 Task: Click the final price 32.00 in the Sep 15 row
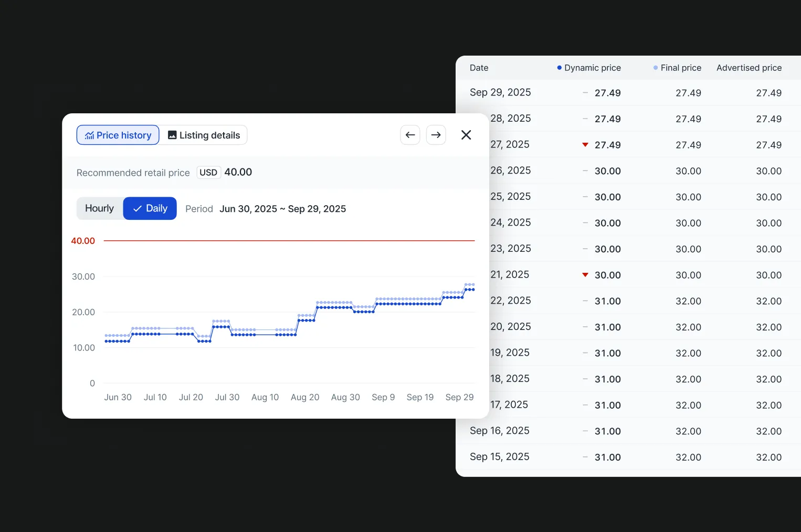click(688, 457)
